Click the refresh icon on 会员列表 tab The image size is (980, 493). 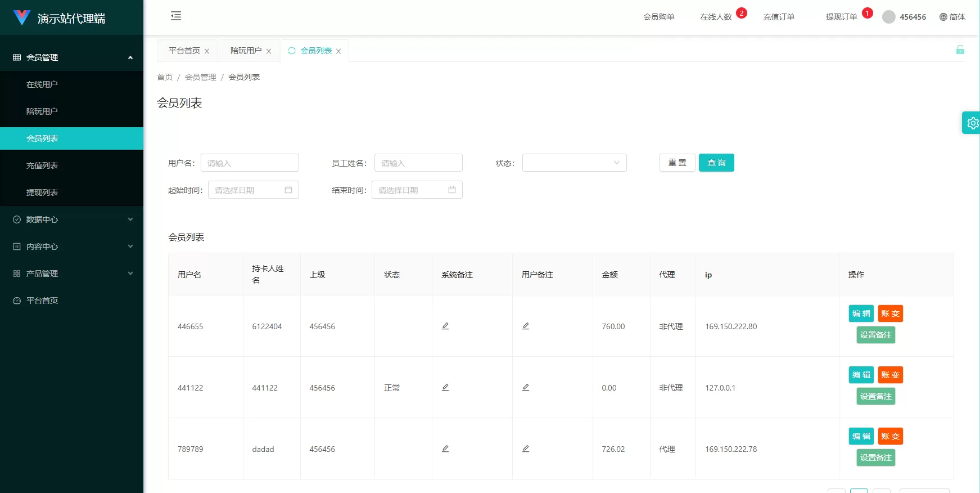292,51
